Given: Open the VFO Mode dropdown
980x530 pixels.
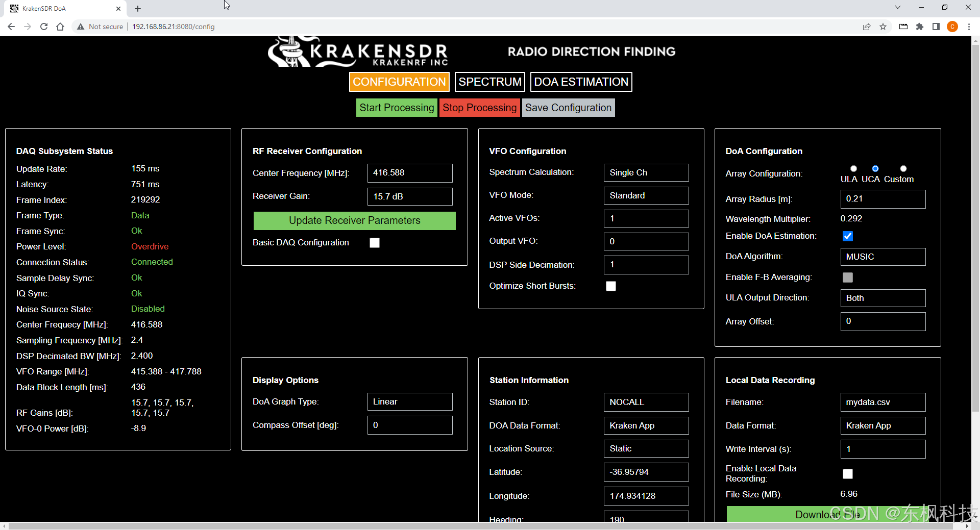Looking at the screenshot, I should click(646, 195).
